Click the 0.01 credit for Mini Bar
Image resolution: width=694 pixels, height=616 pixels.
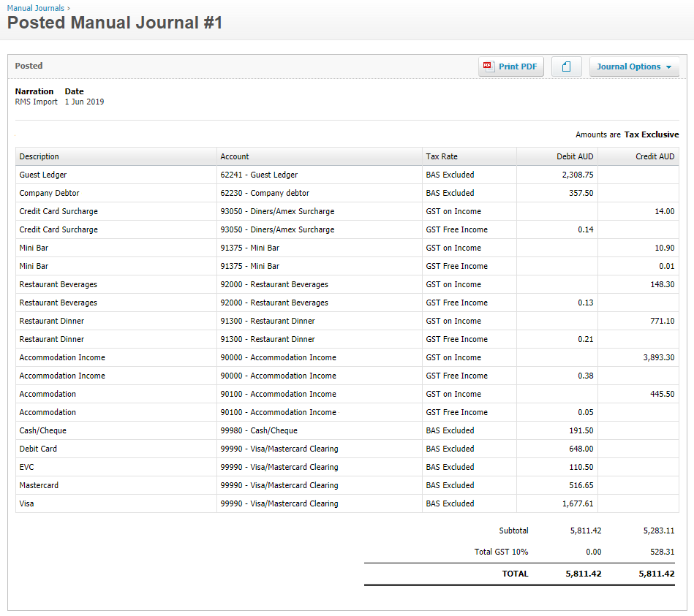pos(666,266)
